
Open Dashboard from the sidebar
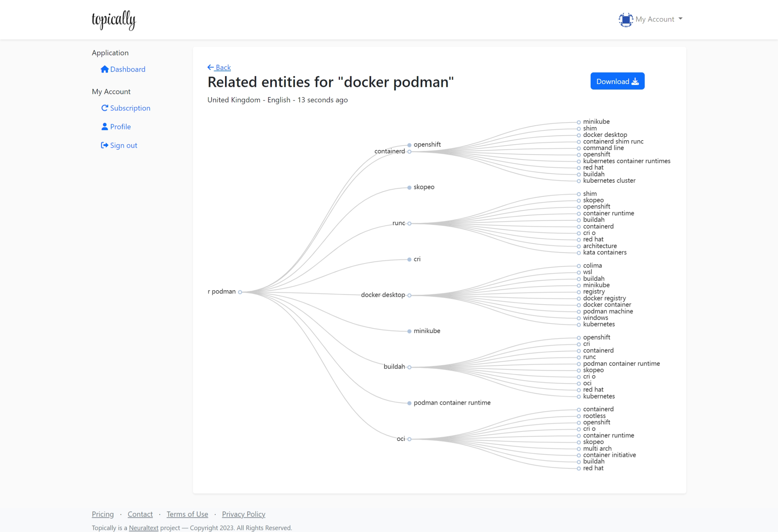point(128,69)
